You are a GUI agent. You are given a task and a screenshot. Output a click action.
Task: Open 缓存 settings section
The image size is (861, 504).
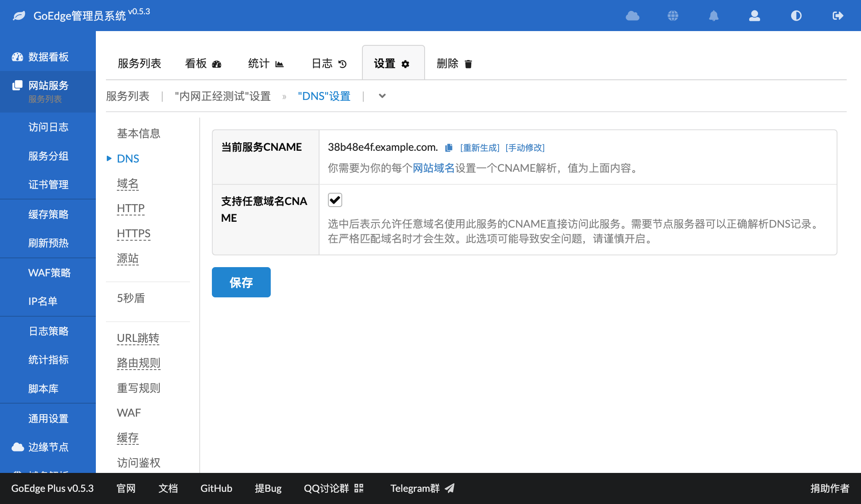coord(128,438)
